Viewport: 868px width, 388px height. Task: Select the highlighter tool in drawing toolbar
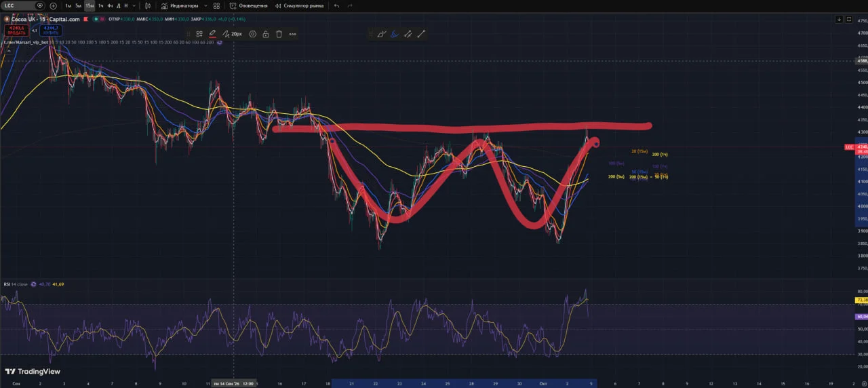(x=395, y=34)
